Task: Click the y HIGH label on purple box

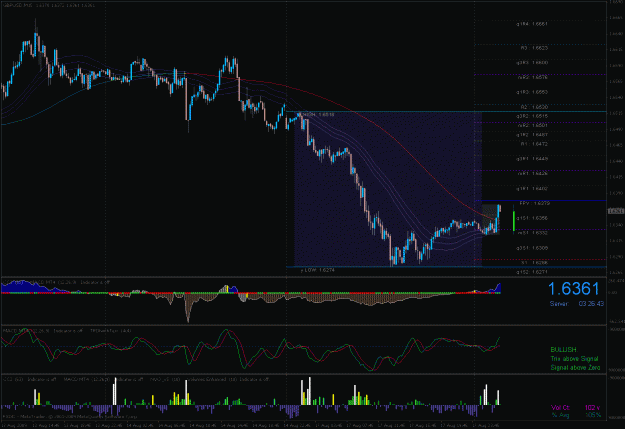Action: 316,114
